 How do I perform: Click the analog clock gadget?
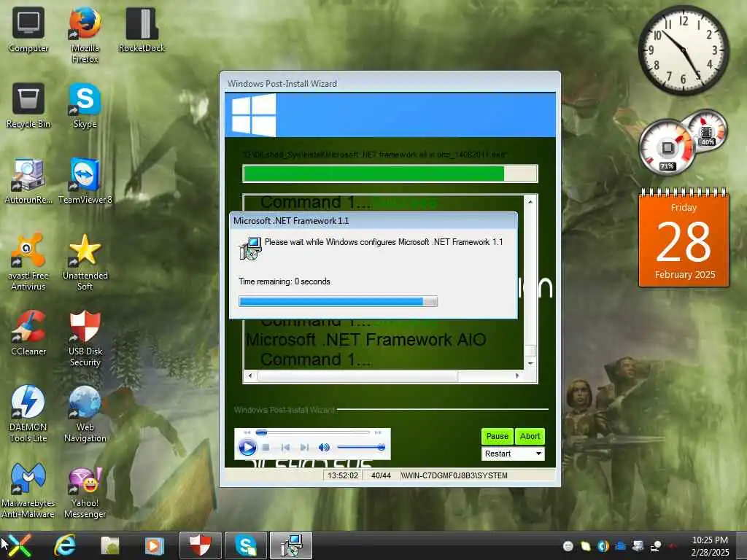click(683, 50)
